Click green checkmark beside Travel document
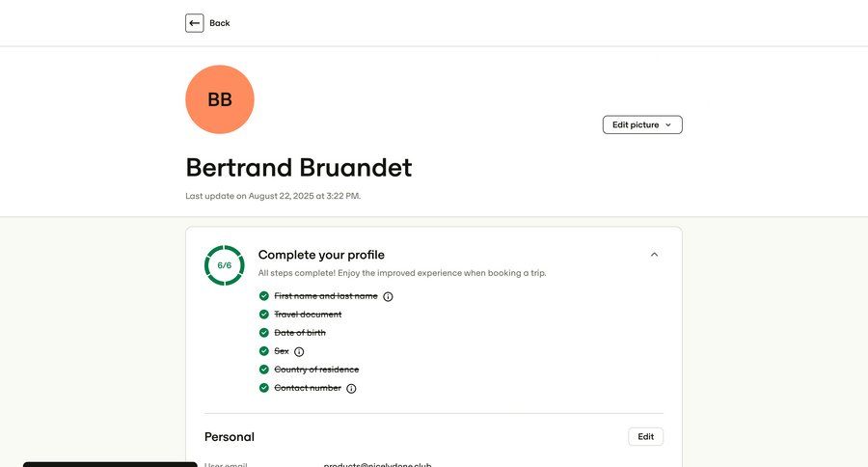The height and width of the screenshot is (467, 868). (x=264, y=315)
